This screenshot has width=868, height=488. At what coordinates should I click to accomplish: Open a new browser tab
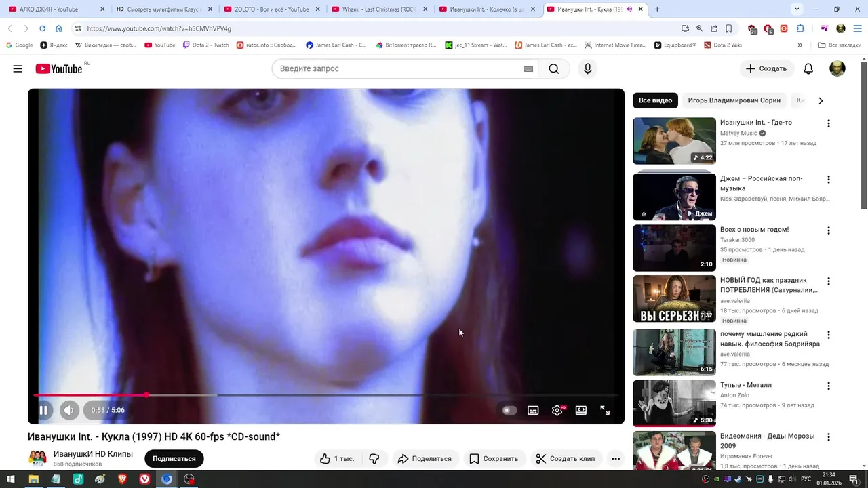pos(657,9)
